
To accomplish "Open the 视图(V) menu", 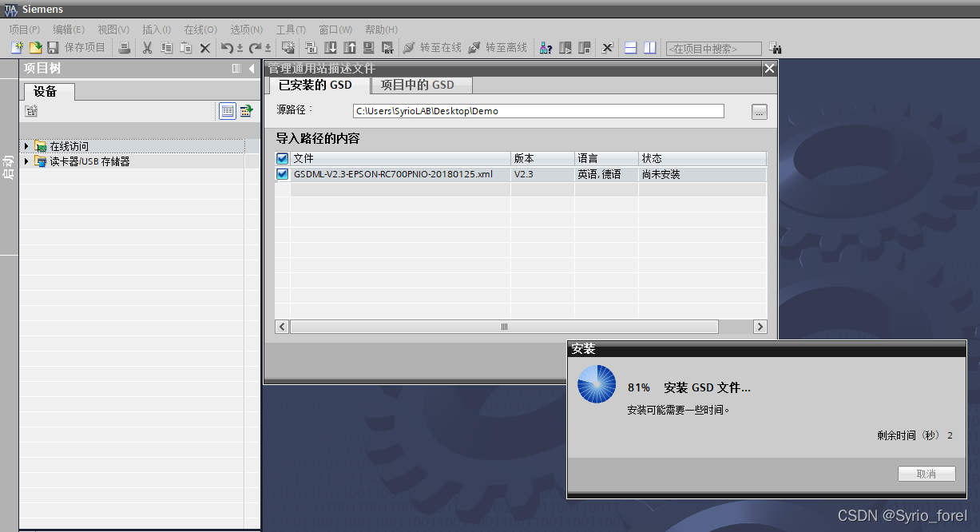I will (113, 30).
